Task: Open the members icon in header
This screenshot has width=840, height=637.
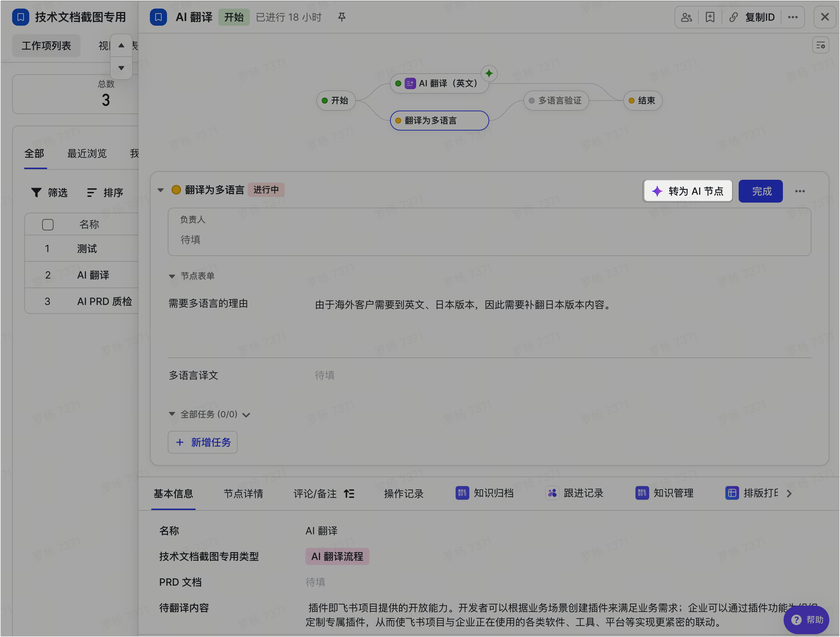Action: [x=686, y=17]
